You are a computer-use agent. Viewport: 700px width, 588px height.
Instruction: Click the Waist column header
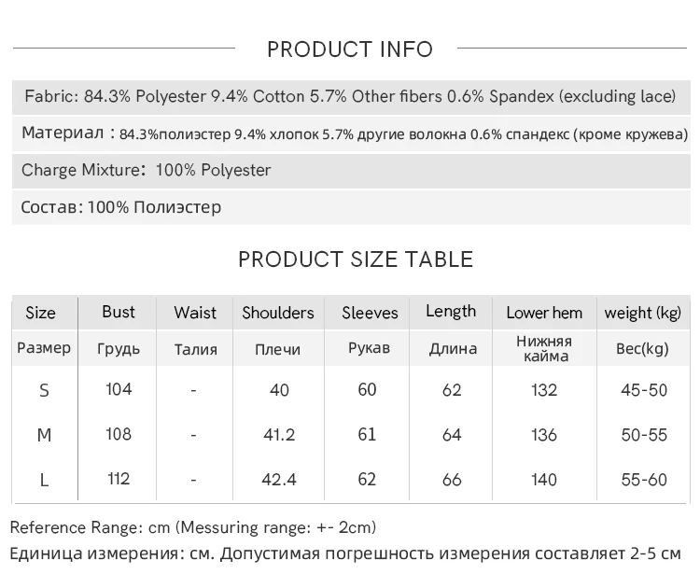pos(195,313)
